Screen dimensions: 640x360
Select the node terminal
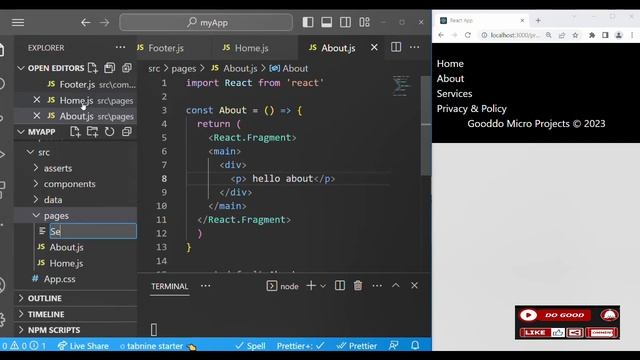point(282,286)
